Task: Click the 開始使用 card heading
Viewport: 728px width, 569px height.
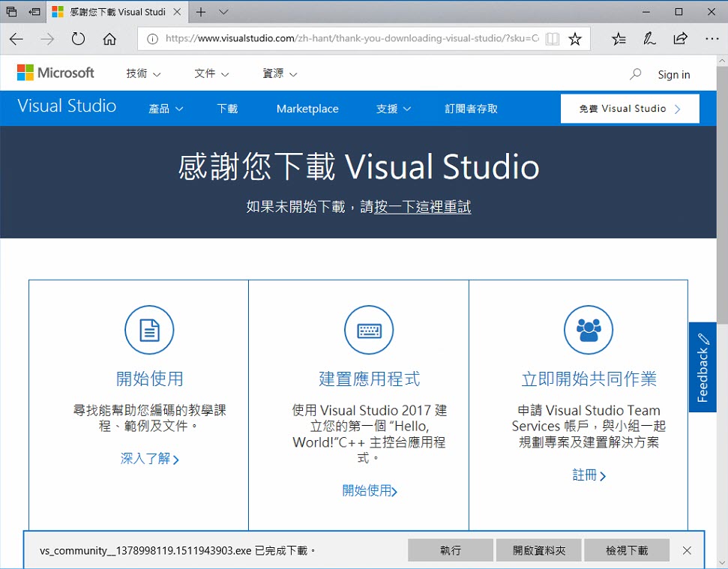Action: 149,379
